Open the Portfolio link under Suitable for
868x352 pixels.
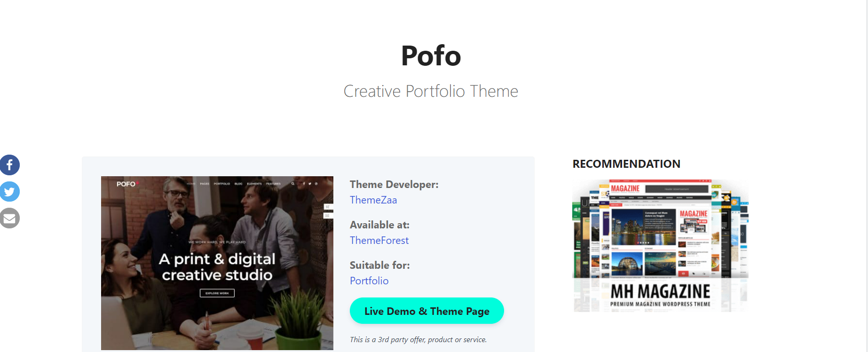(369, 281)
